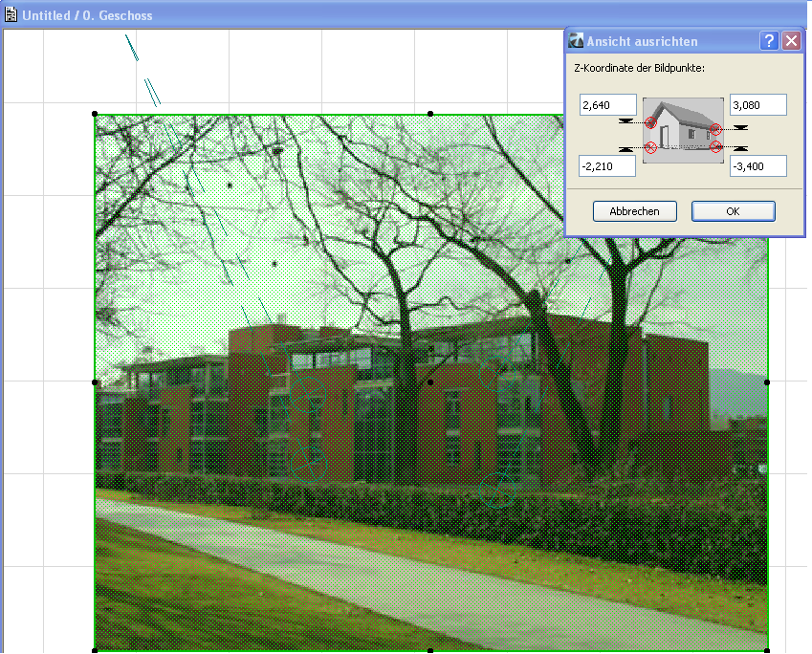Screen dimensions: 812x654
Task: Select the bottom-right red circled point on the house illustration
Action: pos(715,147)
